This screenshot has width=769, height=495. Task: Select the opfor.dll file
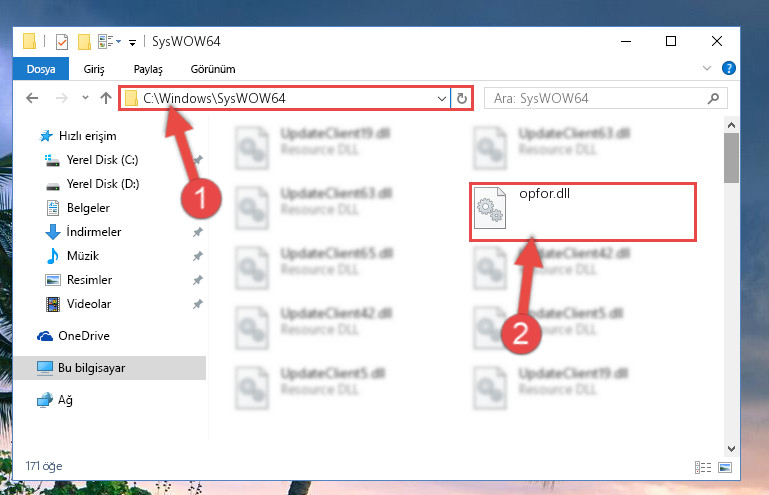pos(583,212)
